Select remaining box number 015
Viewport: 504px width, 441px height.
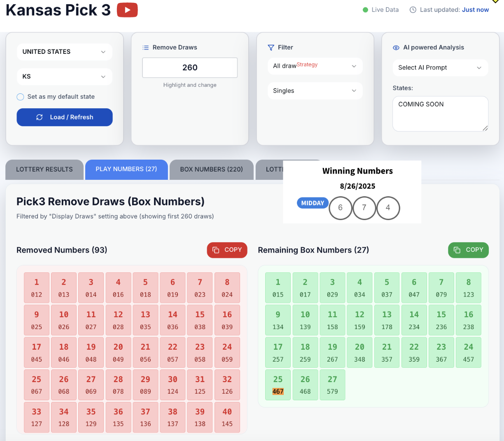point(278,288)
